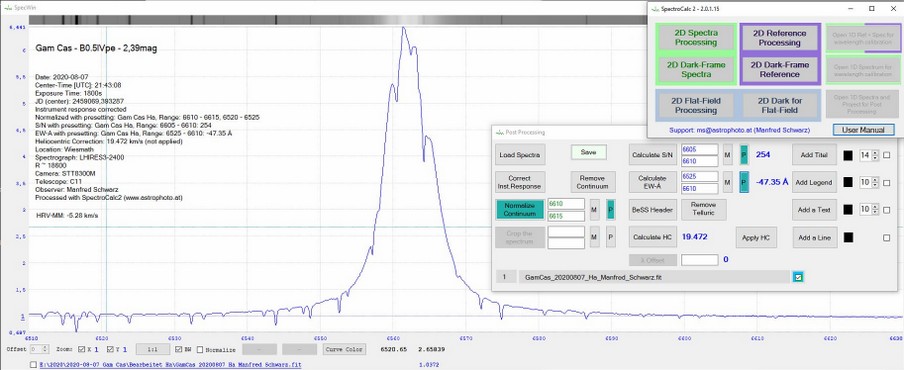The height and width of the screenshot is (370, 904).
Task: Open the 2D Spectra Processing tile
Action: tap(696, 37)
